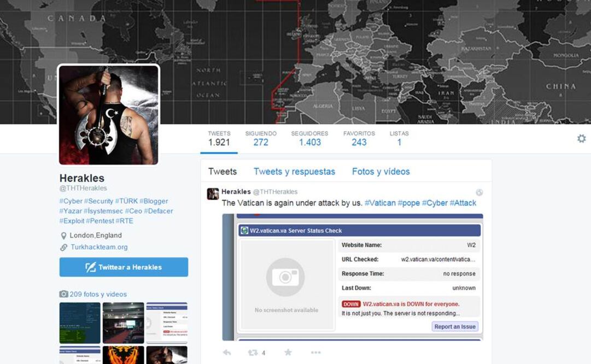Click the #Vatican hashtag in tweet
591x364 pixels.
click(x=380, y=203)
